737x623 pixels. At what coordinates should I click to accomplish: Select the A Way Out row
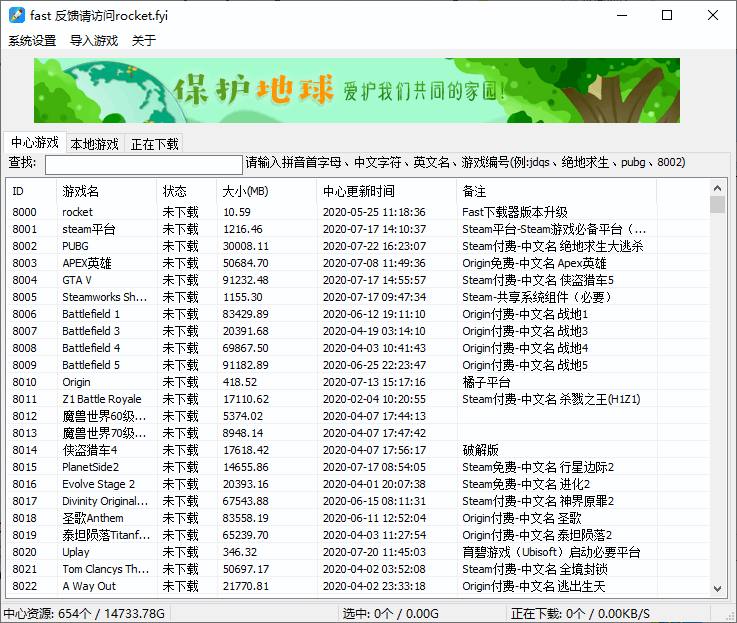[357, 586]
